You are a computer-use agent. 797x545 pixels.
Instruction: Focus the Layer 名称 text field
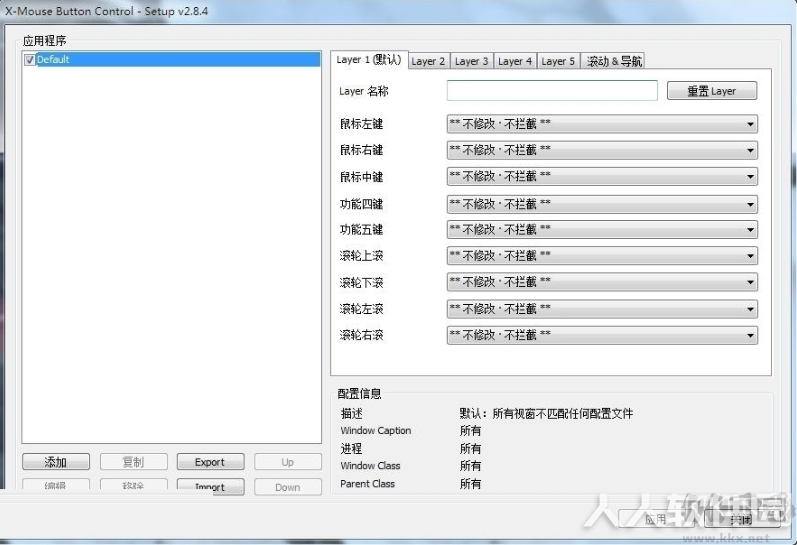click(552, 90)
